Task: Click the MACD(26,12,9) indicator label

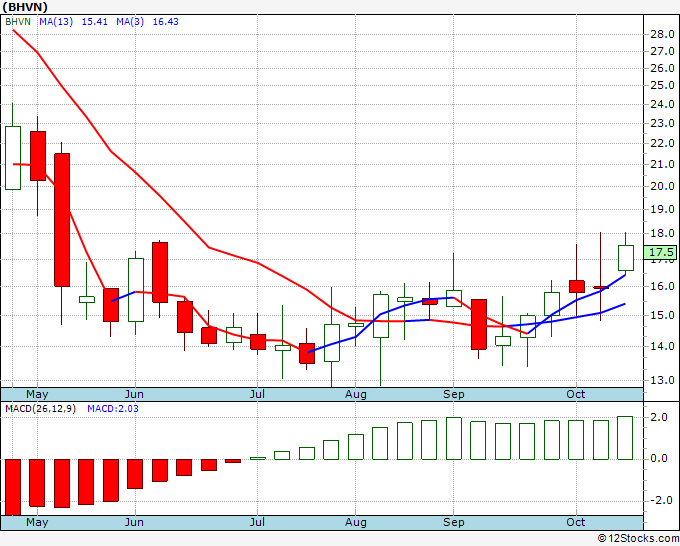Action: pyautogui.click(x=40, y=409)
